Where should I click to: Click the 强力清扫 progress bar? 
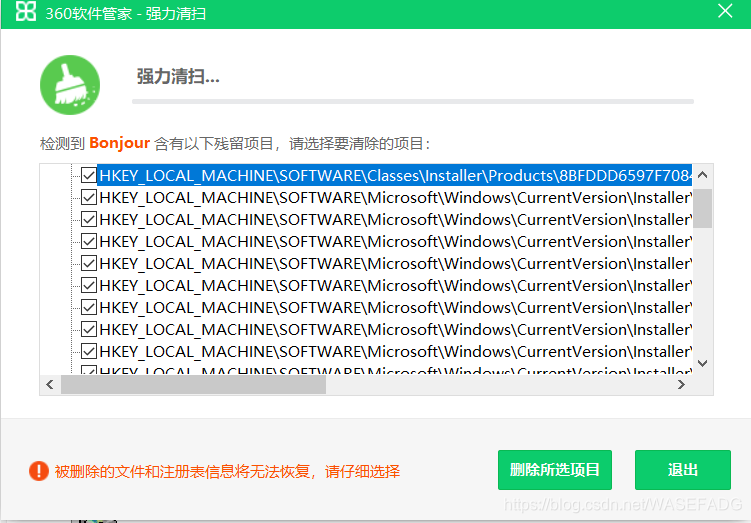pos(413,102)
